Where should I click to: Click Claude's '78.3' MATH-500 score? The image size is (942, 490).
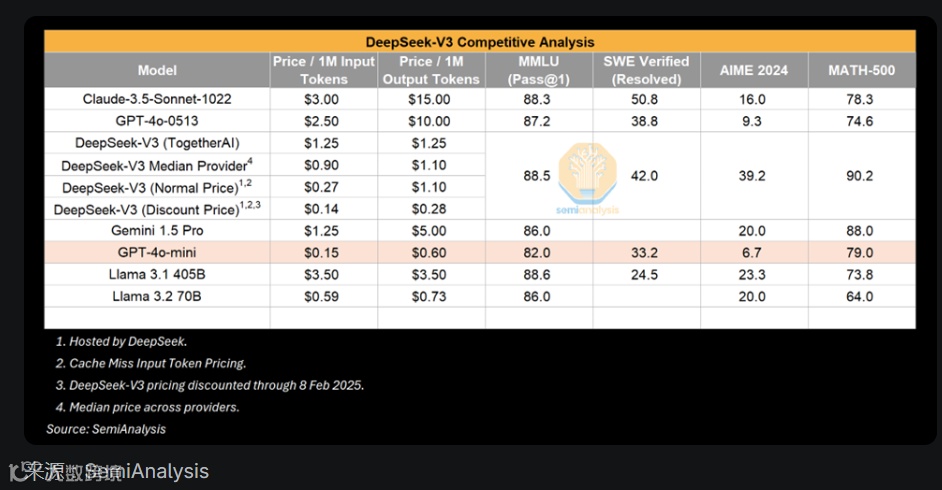coord(860,99)
